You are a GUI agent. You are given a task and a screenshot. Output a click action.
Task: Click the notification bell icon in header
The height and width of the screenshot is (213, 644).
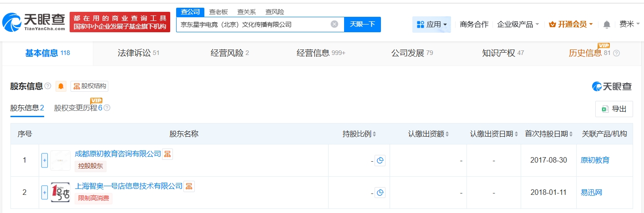point(607,25)
